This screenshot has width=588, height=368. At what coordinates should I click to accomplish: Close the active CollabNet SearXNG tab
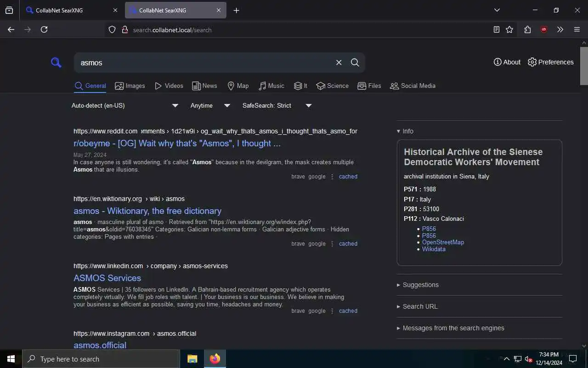coord(219,10)
